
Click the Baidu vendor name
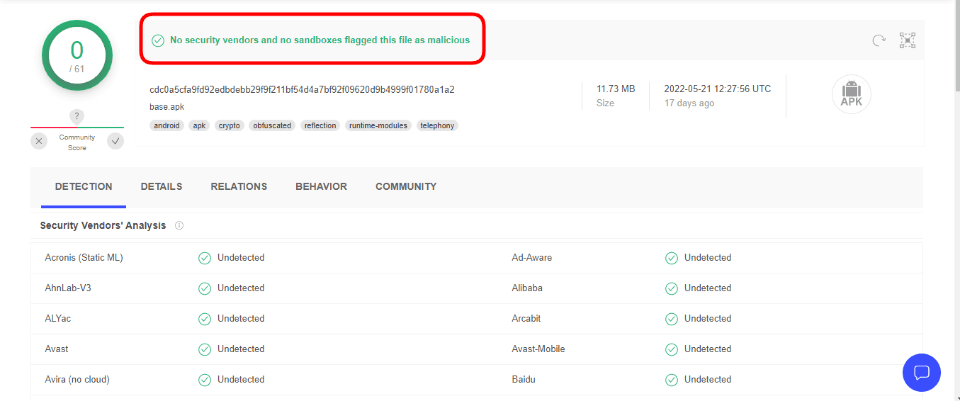(x=523, y=380)
